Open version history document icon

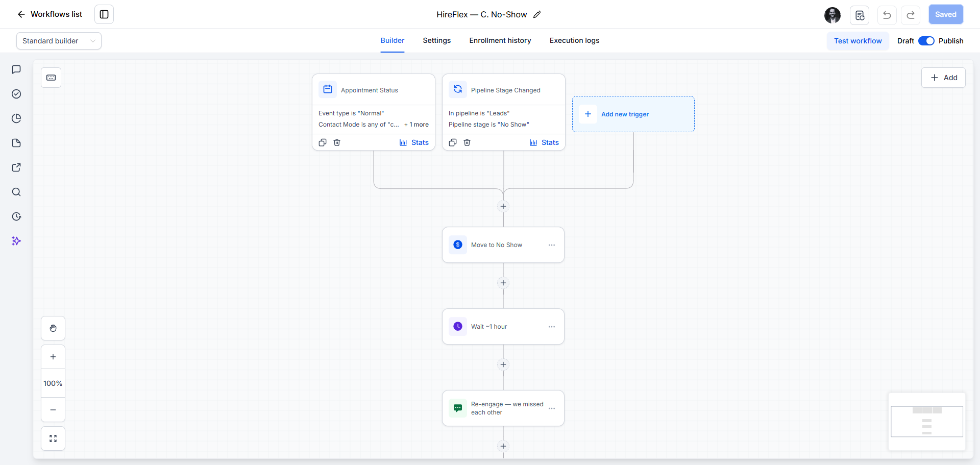860,15
